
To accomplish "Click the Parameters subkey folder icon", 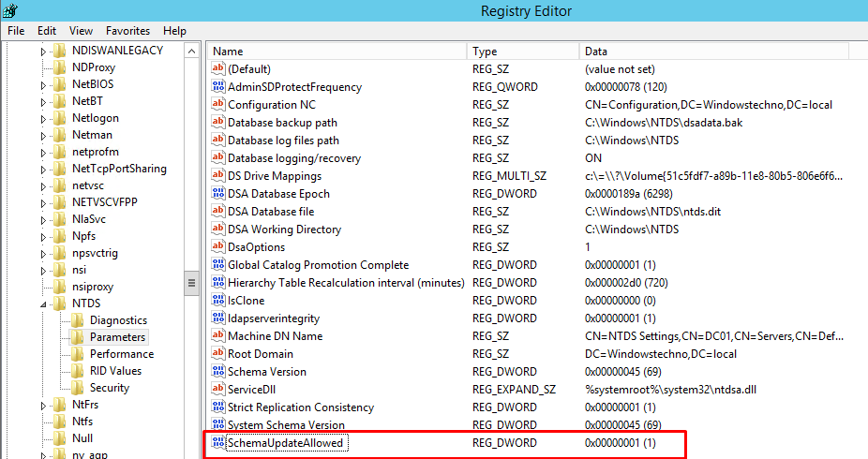I will coord(78,337).
